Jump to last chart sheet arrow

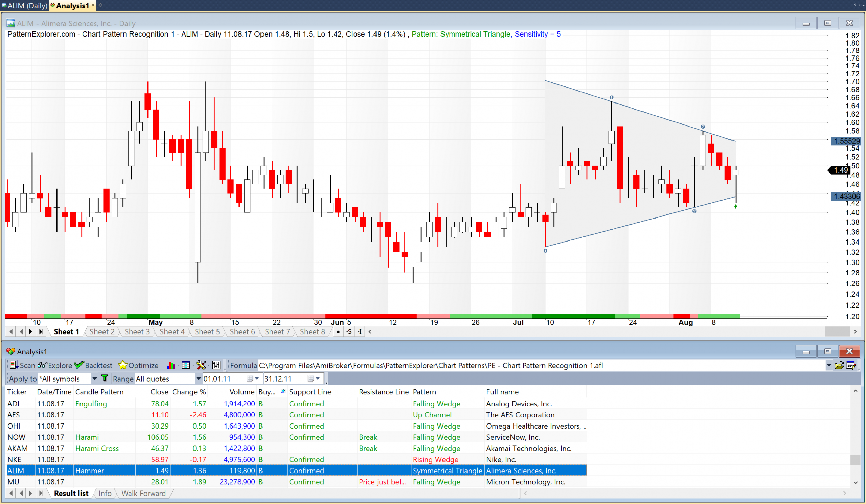[x=41, y=331]
